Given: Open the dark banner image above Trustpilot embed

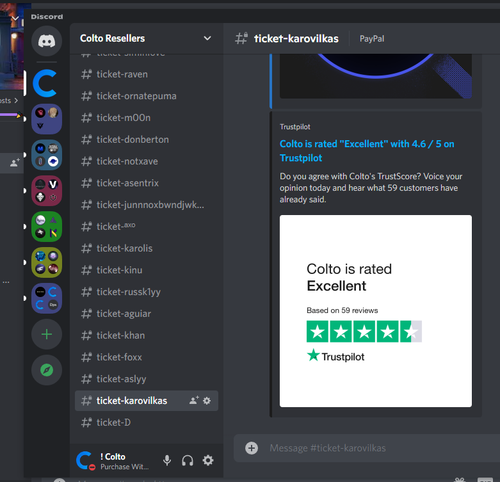Looking at the screenshot, I should (x=376, y=76).
